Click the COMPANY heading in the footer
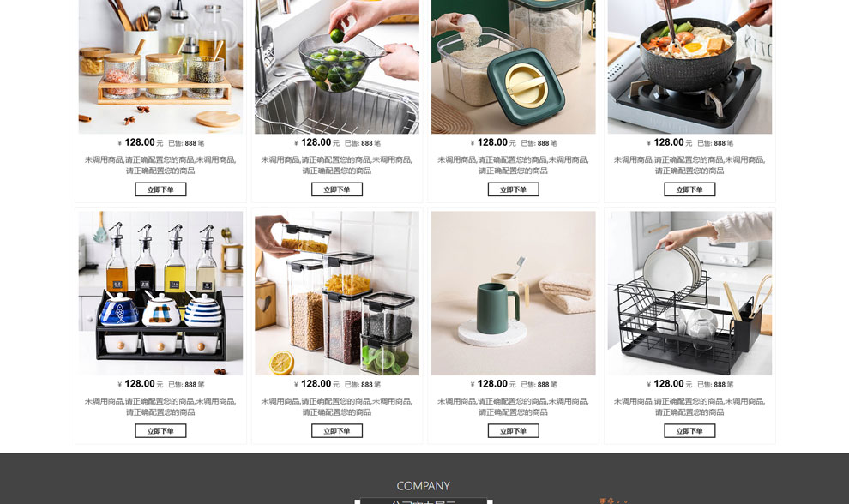 click(424, 486)
